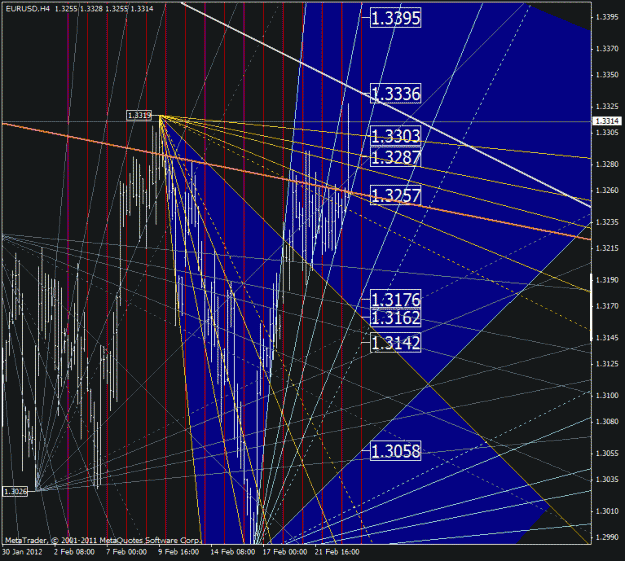This screenshot has width=625, height=561.
Task: Click the 1.3395 value on price axis
Action: click(x=607, y=17)
